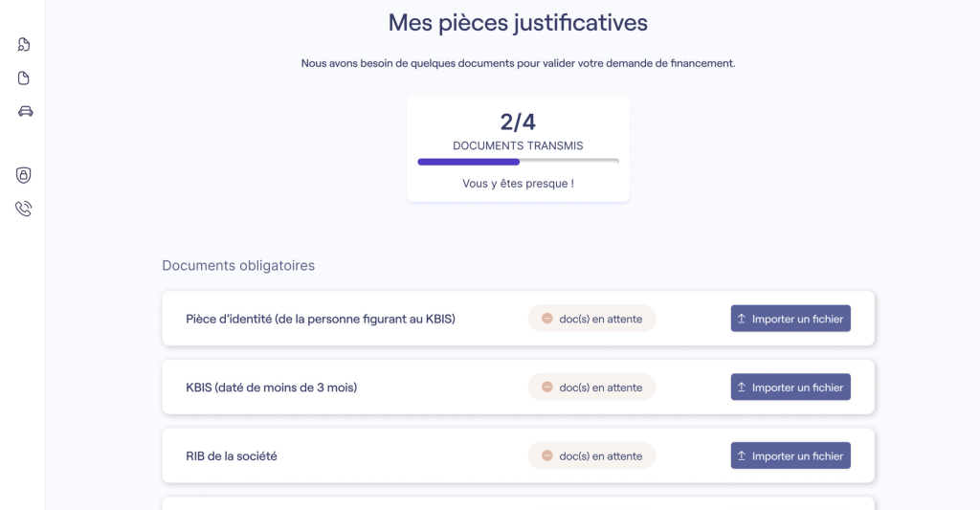
Task: Import a file for KBIS document
Action: click(x=791, y=388)
